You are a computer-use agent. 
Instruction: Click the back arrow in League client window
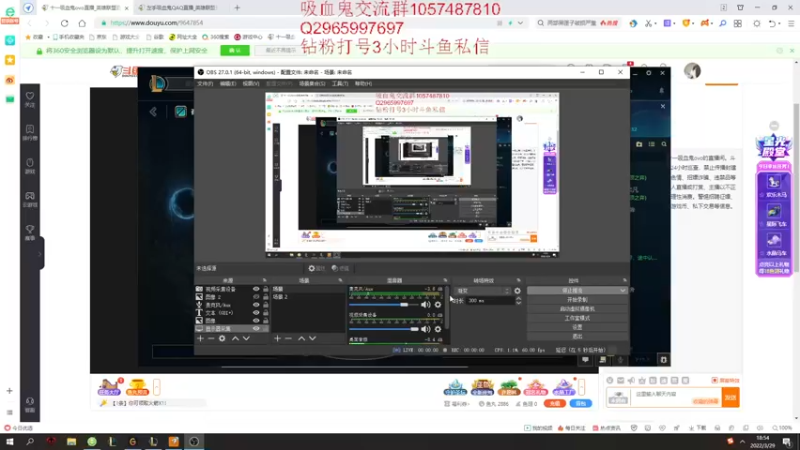pyautogui.click(x=153, y=112)
